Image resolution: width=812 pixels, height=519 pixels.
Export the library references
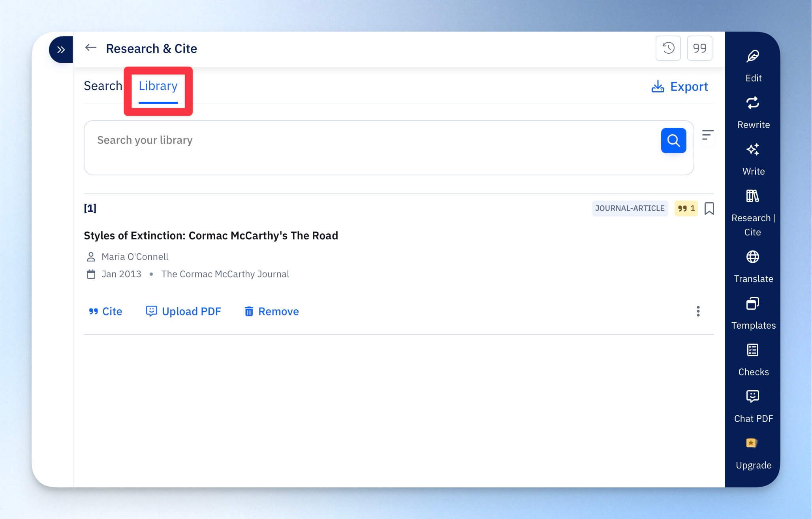679,86
